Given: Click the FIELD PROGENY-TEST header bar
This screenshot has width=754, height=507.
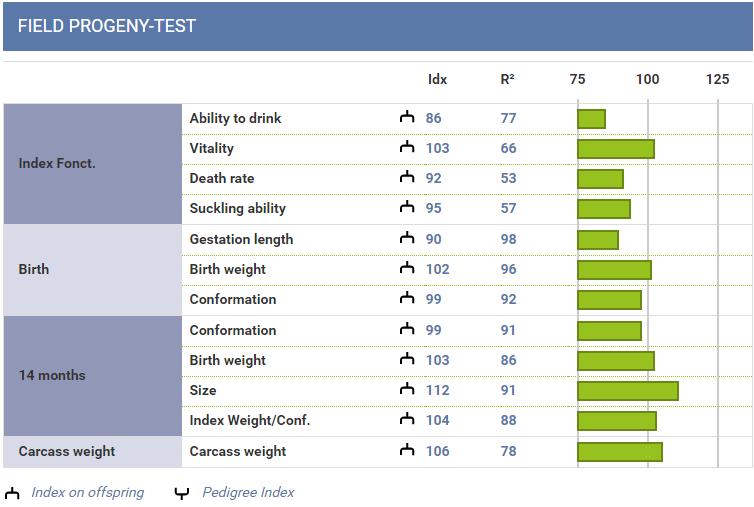Looking at the screenshot, I should point(377,26).
